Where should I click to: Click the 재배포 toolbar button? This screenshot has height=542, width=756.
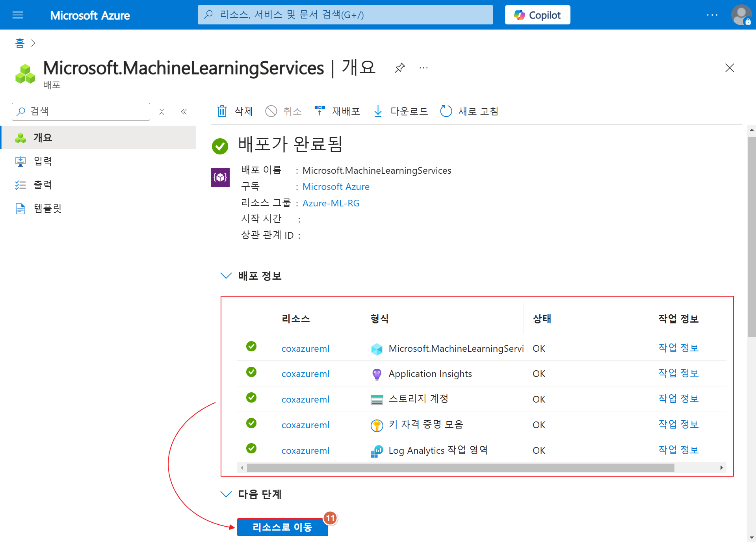click(337, 111)
